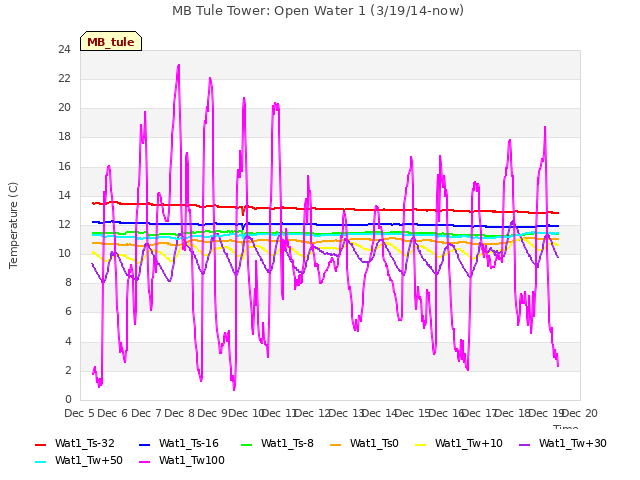Click the green Wat1_Ts-8 legend swatch
The width and height of the screenshot is (640, 480).
[x=247, y=444]
